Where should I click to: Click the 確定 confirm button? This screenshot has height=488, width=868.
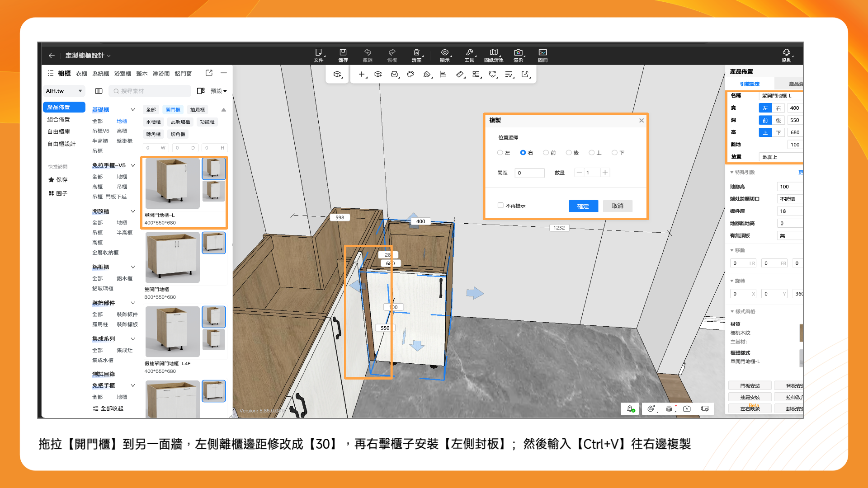click(583, 206)
